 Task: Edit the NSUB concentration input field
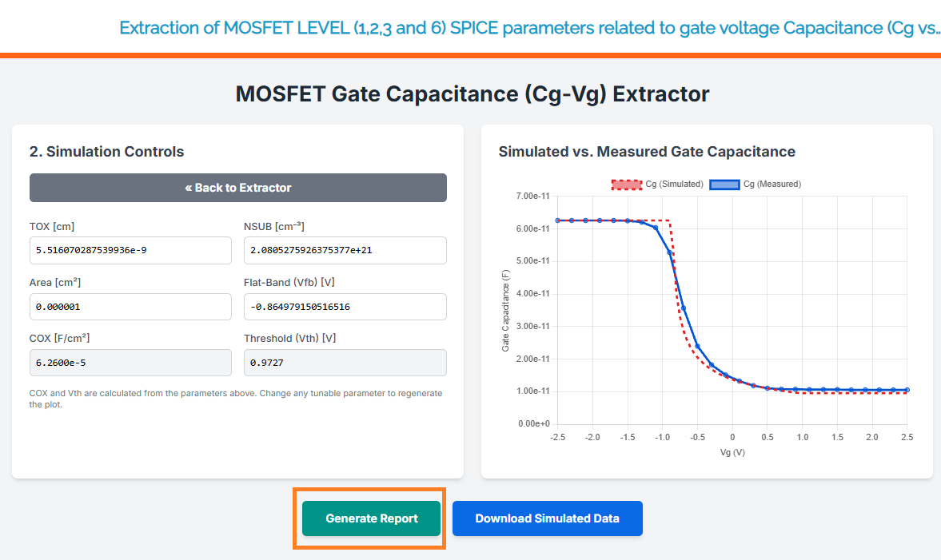tap(345, 250)
